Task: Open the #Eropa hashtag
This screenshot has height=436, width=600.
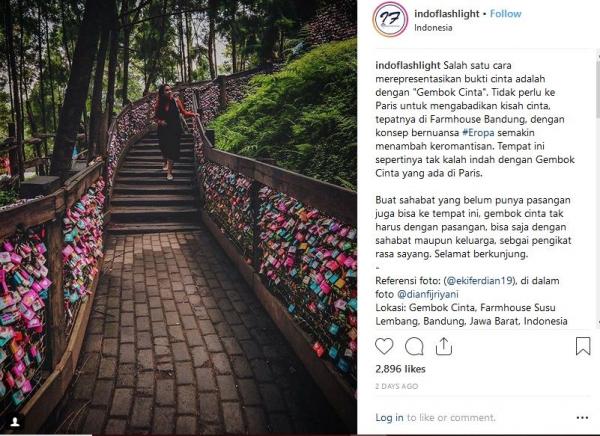Action: (478, 133)
